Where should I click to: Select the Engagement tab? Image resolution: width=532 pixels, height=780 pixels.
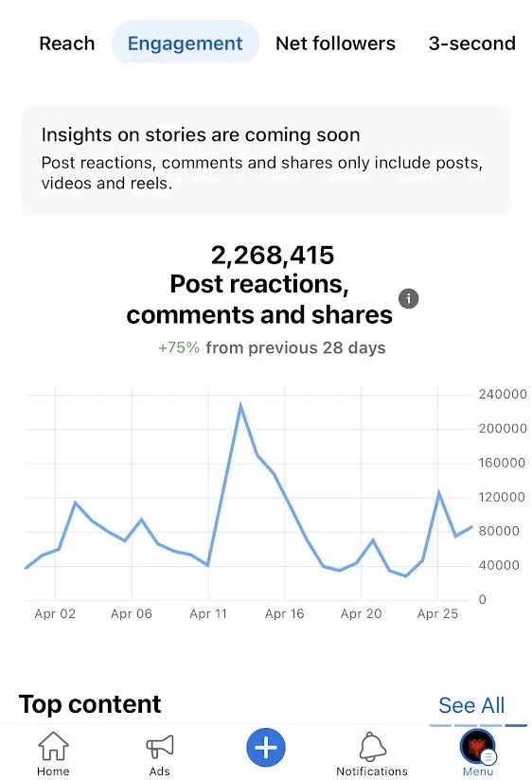186,44
